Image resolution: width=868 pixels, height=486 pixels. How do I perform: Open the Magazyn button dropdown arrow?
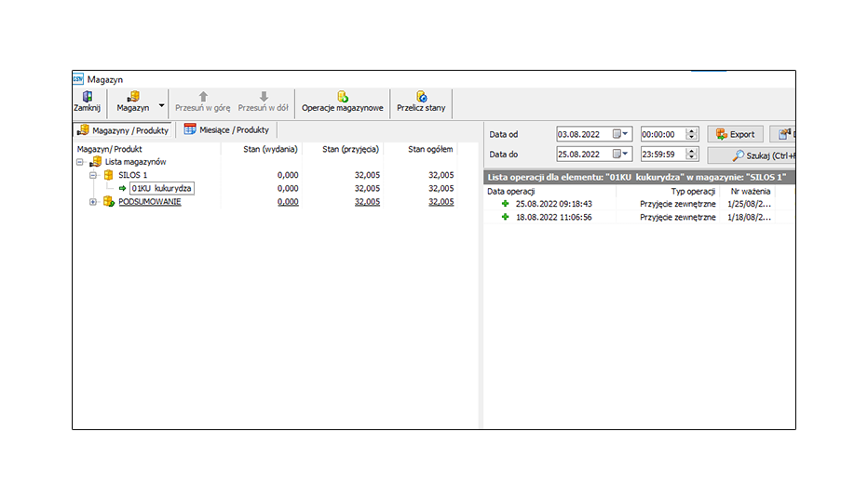[x=161, y=105]
